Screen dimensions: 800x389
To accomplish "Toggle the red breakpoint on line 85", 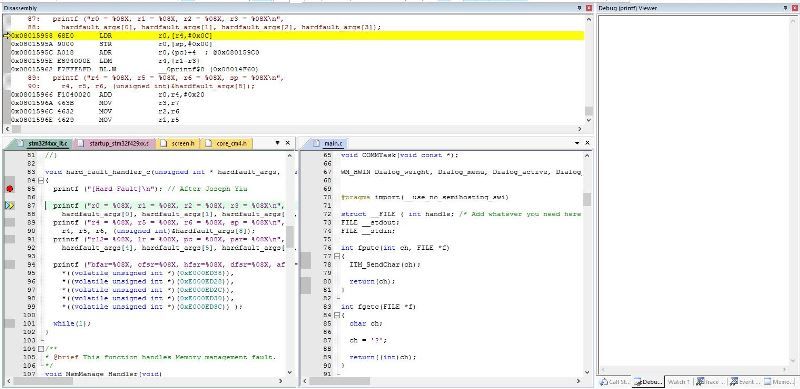I will tap(10, 189).
